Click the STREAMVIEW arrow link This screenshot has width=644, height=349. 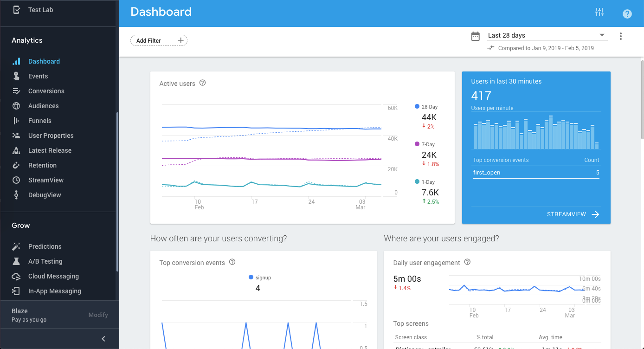[x=573, y=214]
